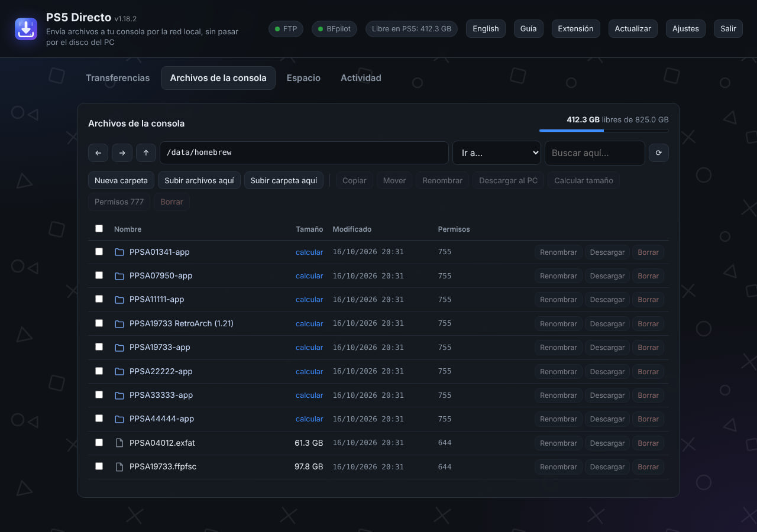Click Descargar for PPSA04012.exfat
This screenshot has height=532, width=757.
tap(607, 443)
